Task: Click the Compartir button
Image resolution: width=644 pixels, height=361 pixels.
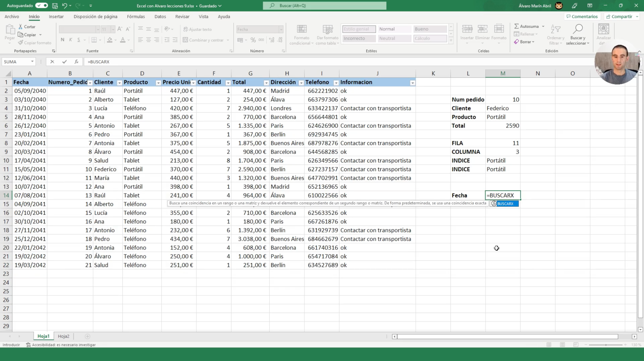Action: click(x=619, y=17)
